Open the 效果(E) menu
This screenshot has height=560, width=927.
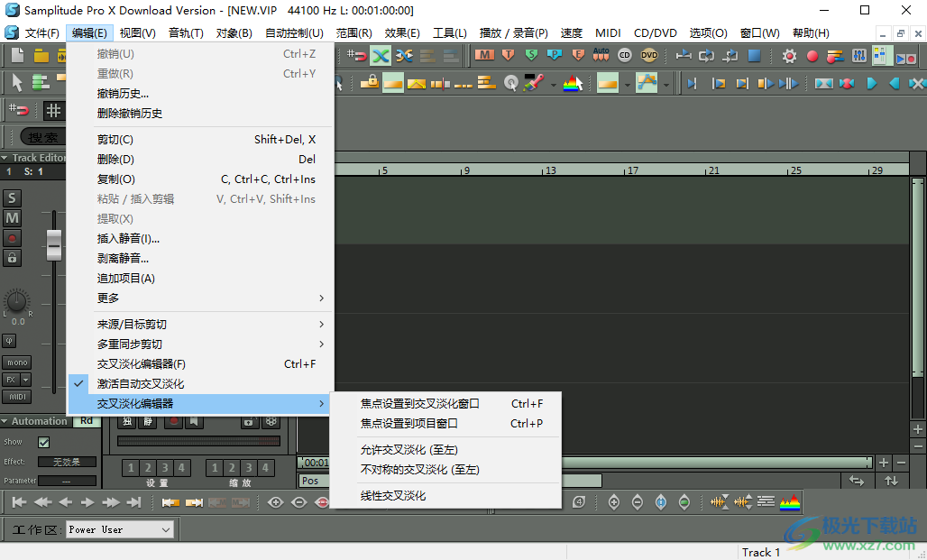[402, 33]
